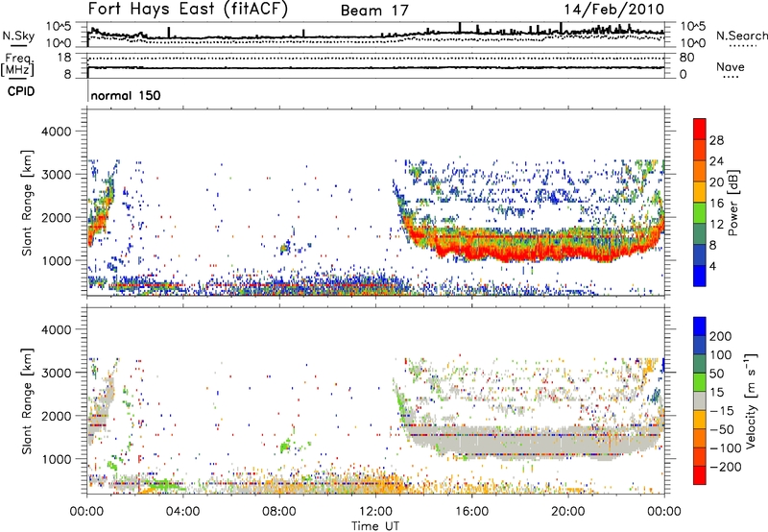Click "Slant Range [km]" label of velocity panel
The width and height of the screenshot is (768, 532).
[x=27, y=401]
